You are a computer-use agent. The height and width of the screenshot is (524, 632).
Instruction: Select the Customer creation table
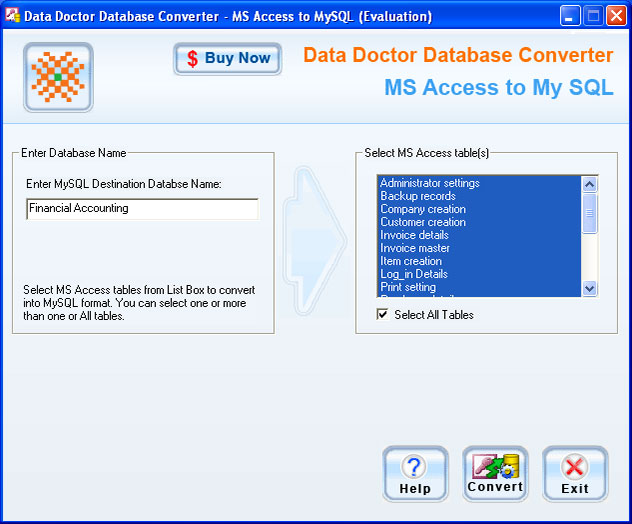click(480, 222)
